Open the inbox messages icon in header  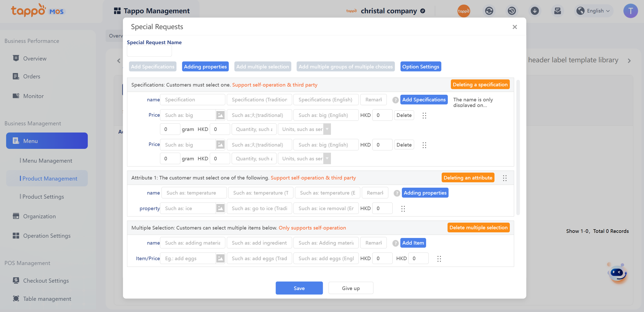point(558,11)
